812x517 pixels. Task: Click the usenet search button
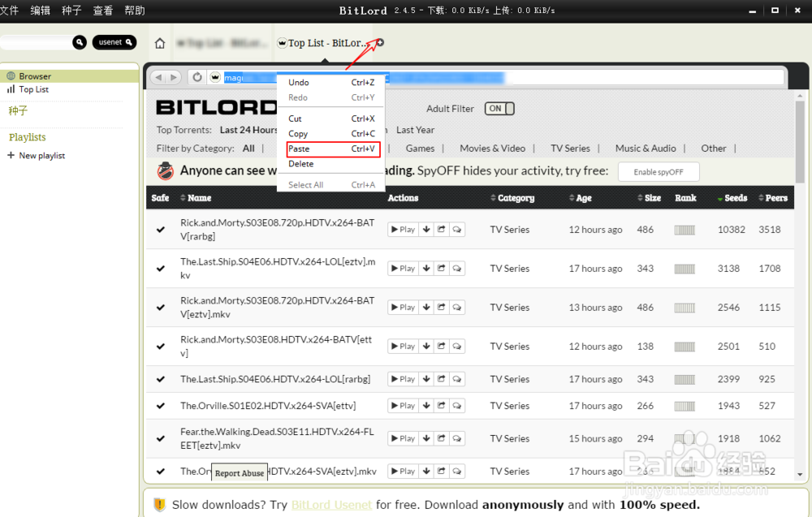114,42
